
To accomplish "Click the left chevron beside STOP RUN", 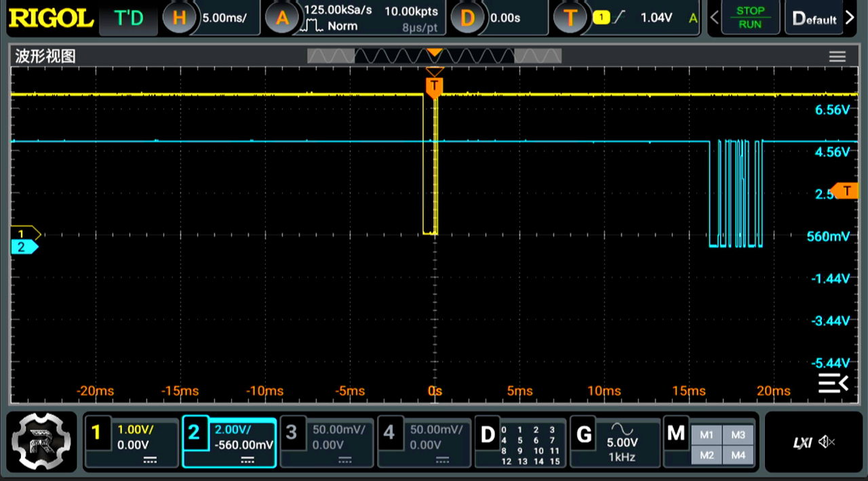I will click(x=715, y=18).
